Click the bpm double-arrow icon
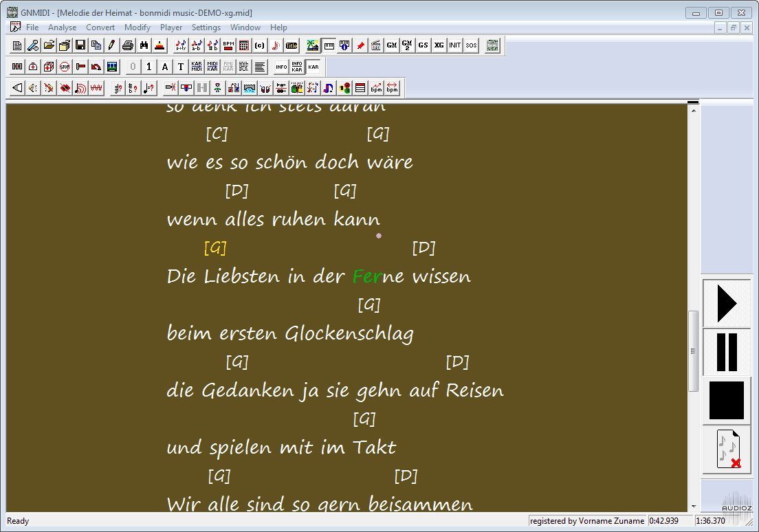The height and width of the screenshot is (532, 759). point(392,88)
